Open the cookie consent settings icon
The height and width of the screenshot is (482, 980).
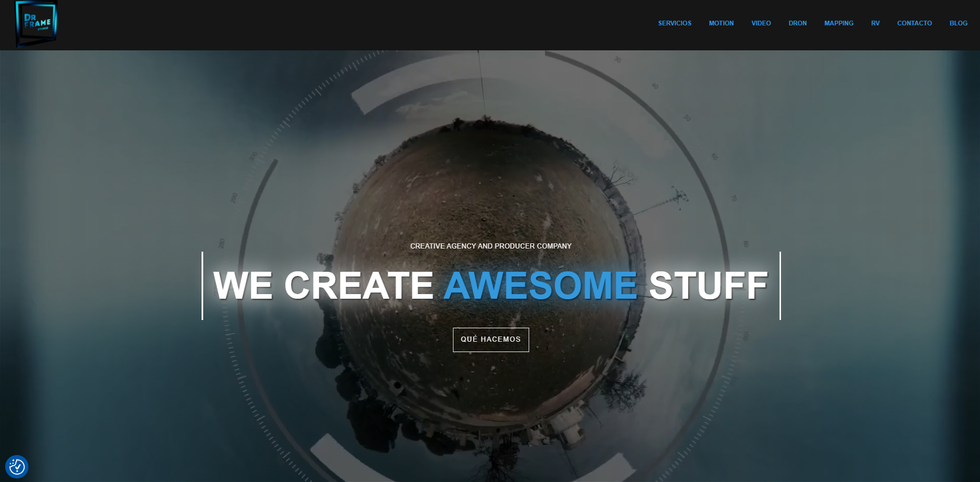[x=17, y=467]
